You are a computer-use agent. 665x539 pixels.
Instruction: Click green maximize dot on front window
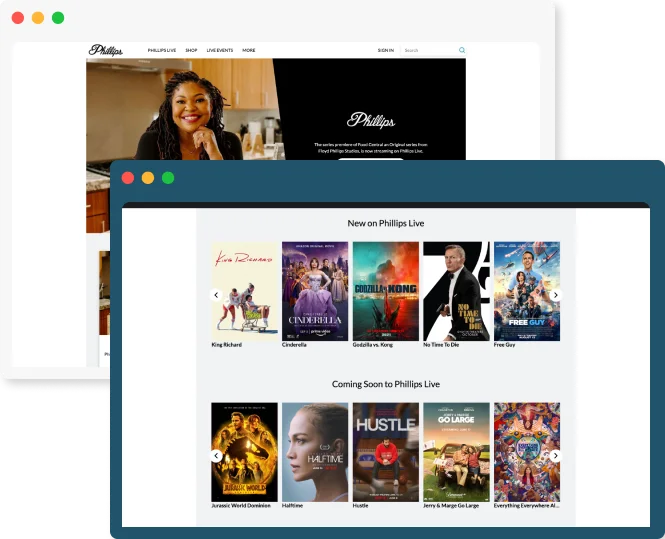168,178
